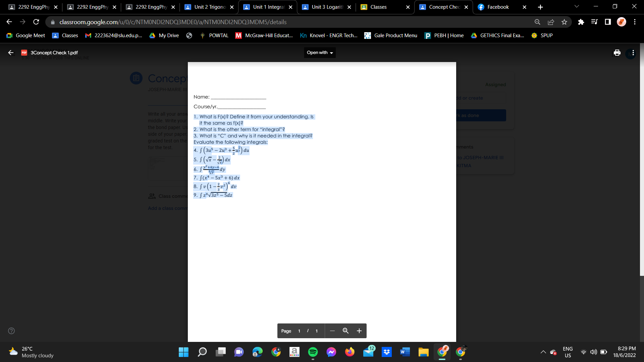The image size is (644, 362).
Task: Zoom in the PDF using the plus control
Action: coord(359,331)
